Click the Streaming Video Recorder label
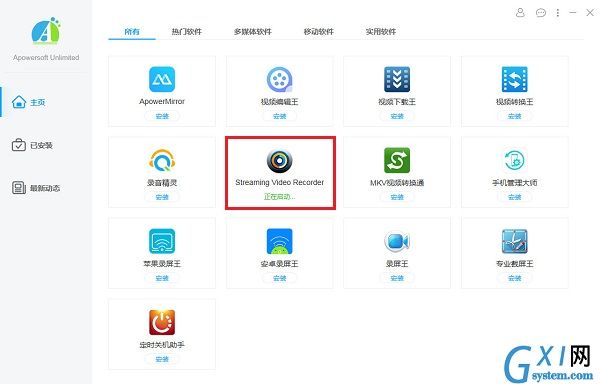600x384 pixels. [x=279, y=182]
